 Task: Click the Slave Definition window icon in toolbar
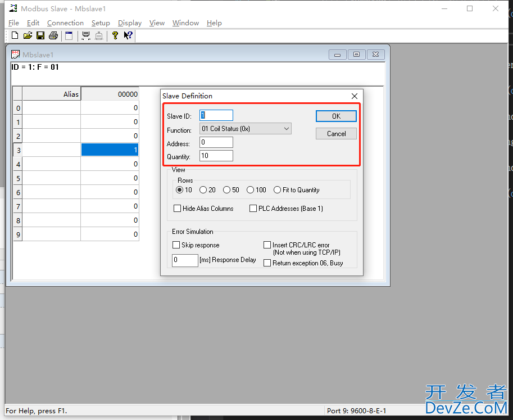[69, 35]
